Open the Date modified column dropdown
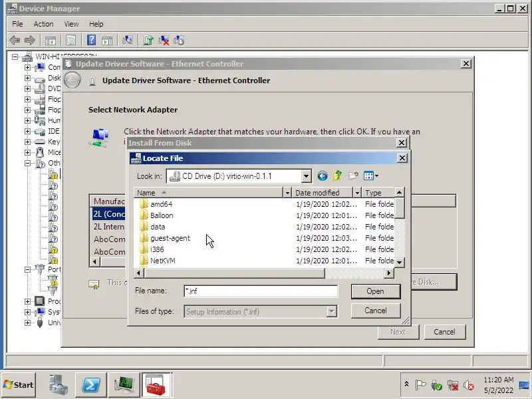The image size is (532, 399). [x=357, y=193]
